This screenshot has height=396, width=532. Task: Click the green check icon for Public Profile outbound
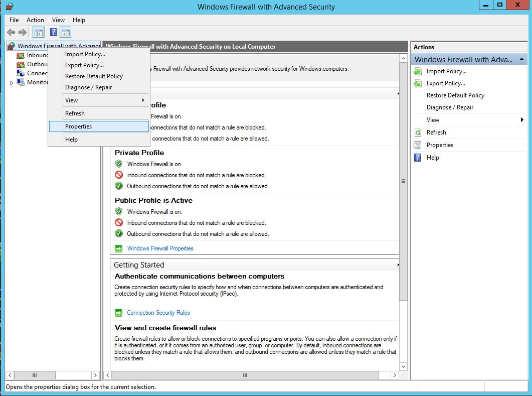tap(119, 234)
